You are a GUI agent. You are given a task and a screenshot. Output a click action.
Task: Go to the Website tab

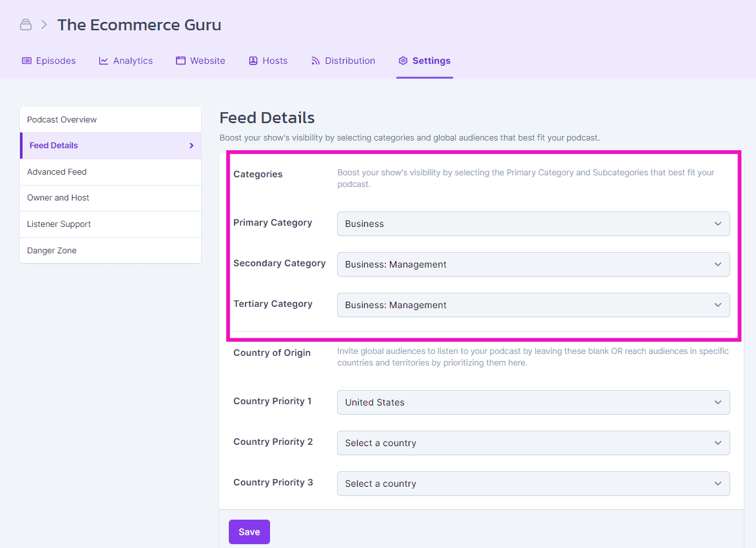(x=200, y=61)
